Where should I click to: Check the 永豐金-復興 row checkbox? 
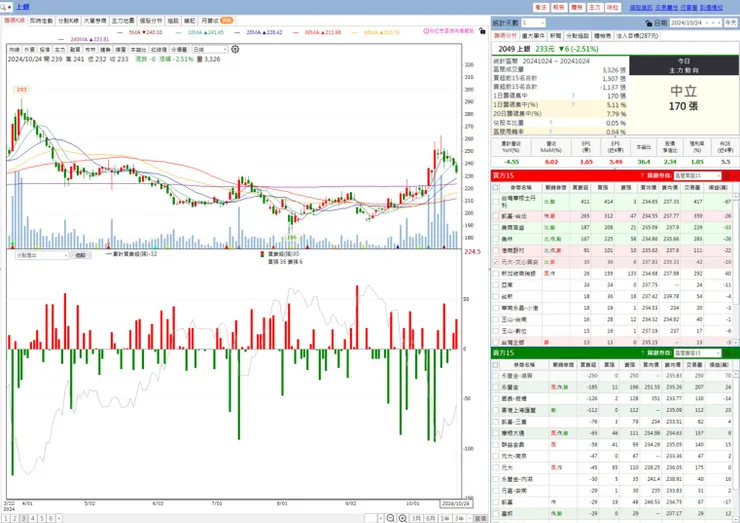pos(496,376)
